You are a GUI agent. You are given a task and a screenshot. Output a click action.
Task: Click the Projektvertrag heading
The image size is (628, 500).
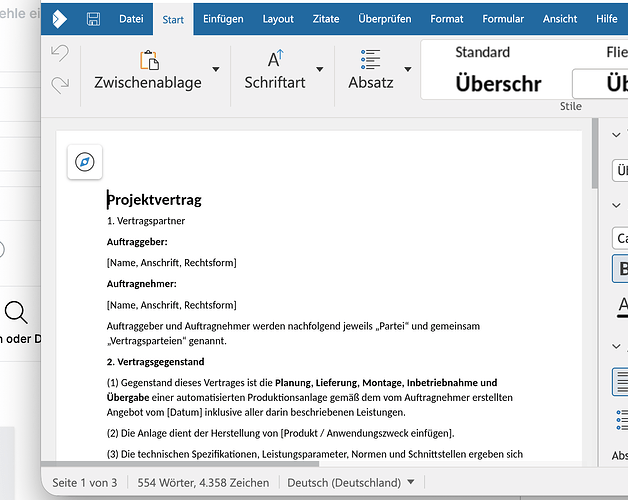(x=154, y=200)
